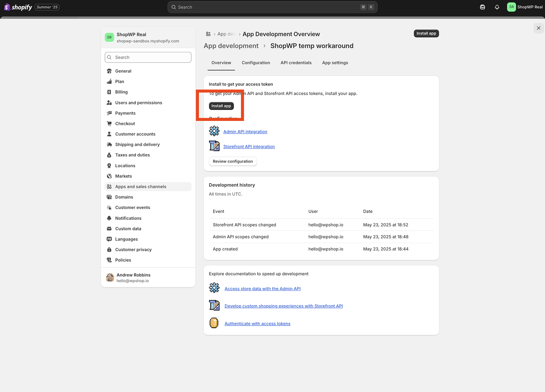Open Storefront API integration link
This screenshot has height=392, width=545.
[x=249, y=147]
